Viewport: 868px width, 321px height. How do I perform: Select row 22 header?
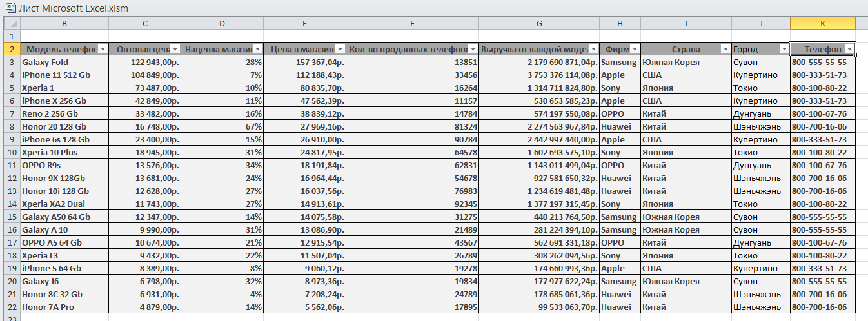coord(10,307)
